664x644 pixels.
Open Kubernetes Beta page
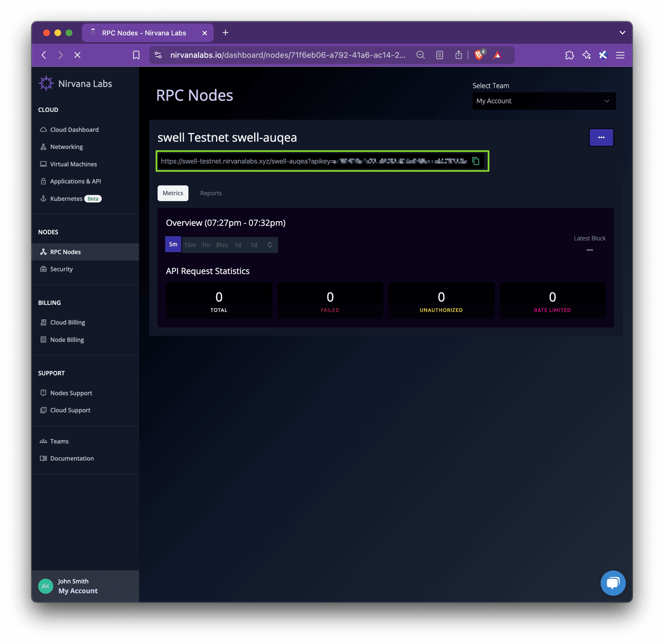[x=85, y=199]
